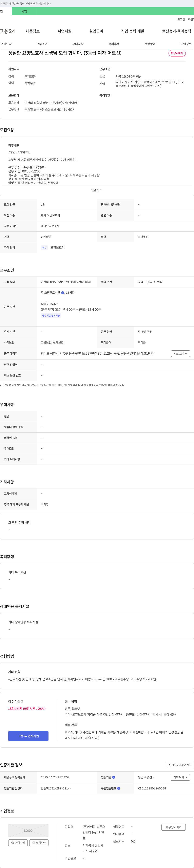Click the 구인인증번호 question mark icon
Screen dimensions: 194x868
(118, 788)
